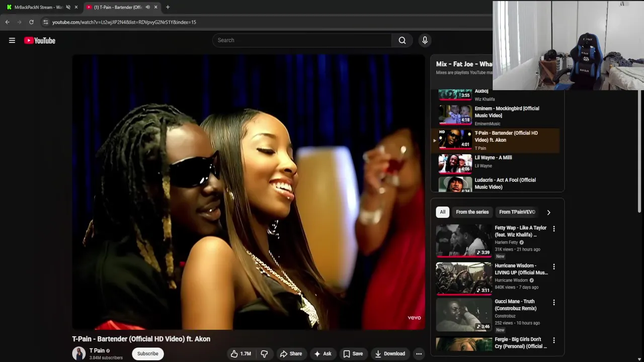Open the T Pain channel name link

point(97,351)
